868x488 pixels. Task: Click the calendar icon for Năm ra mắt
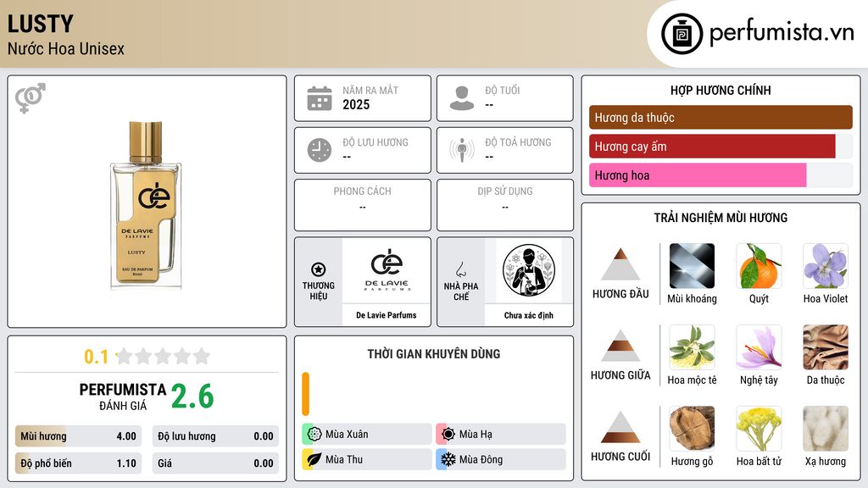320,98
